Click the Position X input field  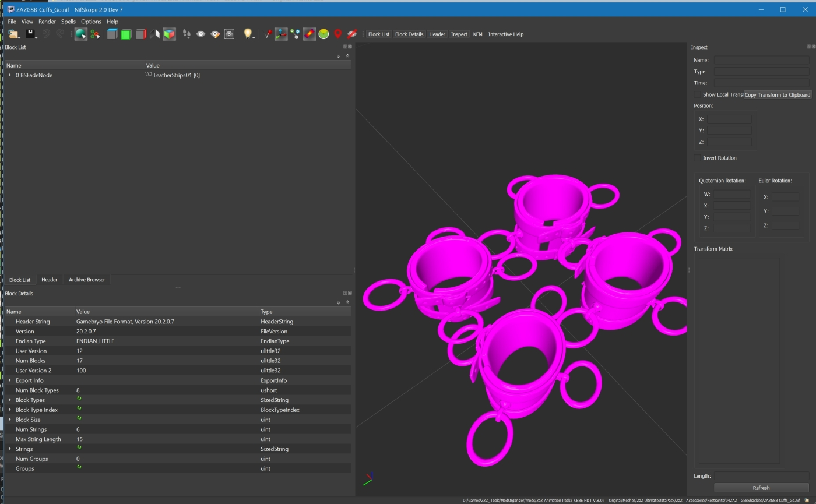(729, 119)
